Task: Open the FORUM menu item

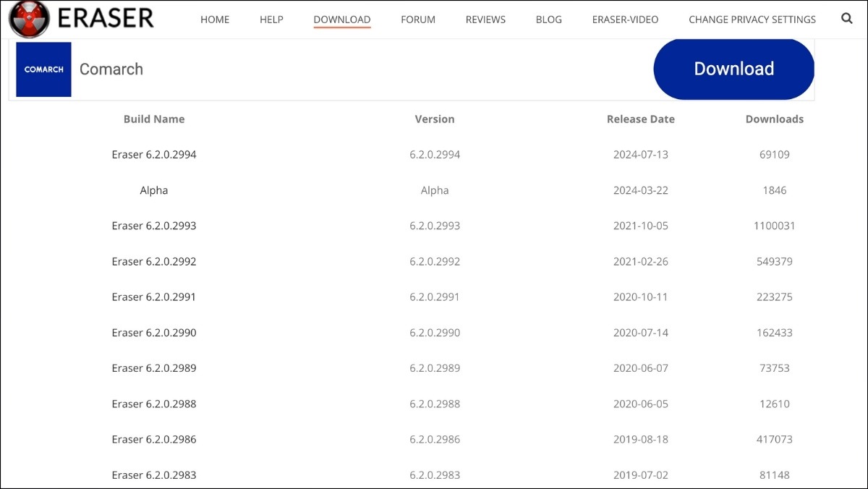Action: (418, 20)
